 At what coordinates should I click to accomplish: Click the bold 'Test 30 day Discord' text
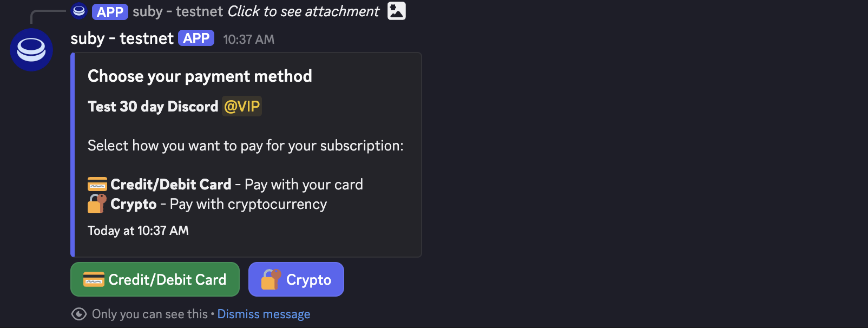point(153,107)
